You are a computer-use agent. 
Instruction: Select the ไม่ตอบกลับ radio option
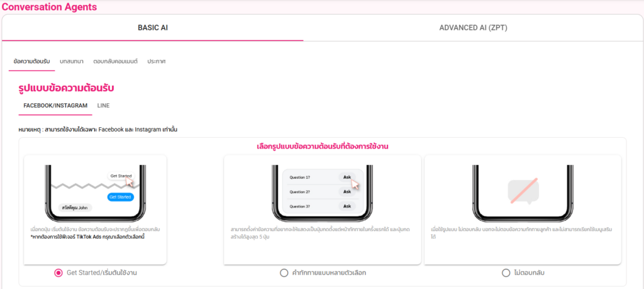tap(506, 273)
